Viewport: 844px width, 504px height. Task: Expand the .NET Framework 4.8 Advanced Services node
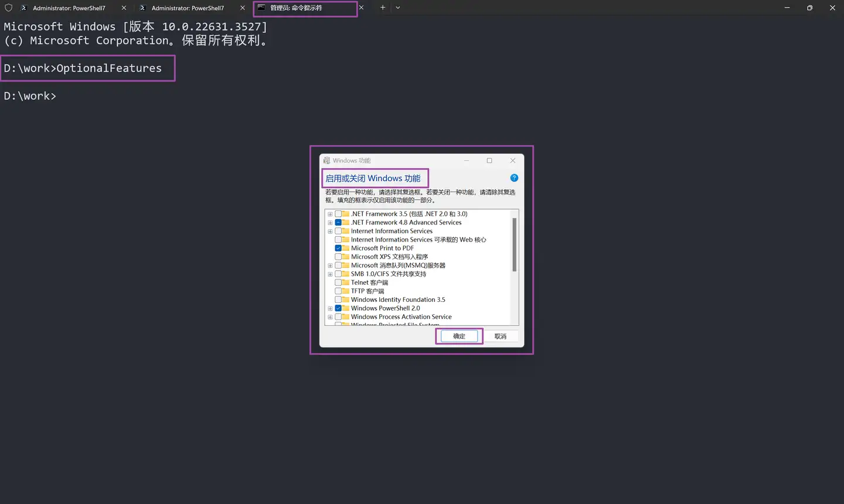pyautogui.click(x=330, y=223)
